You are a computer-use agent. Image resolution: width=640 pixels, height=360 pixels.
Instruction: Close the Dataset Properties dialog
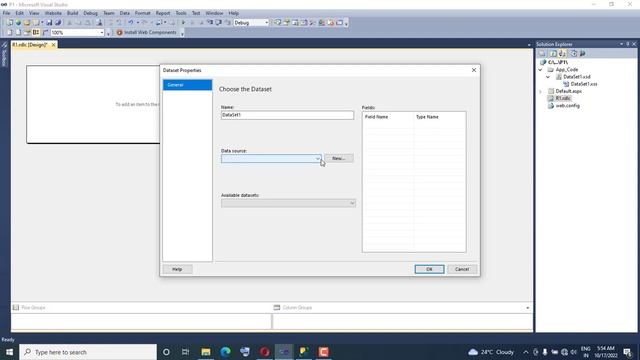tap(474, 70)
